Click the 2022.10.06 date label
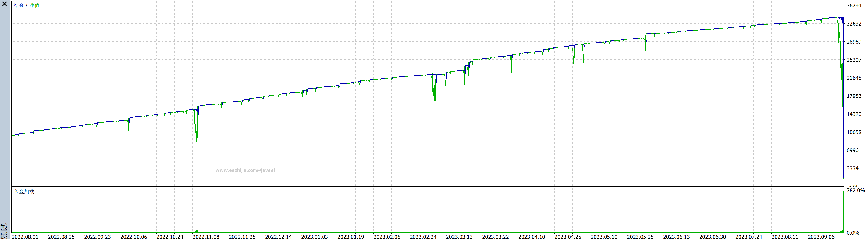 click(133, 237)
